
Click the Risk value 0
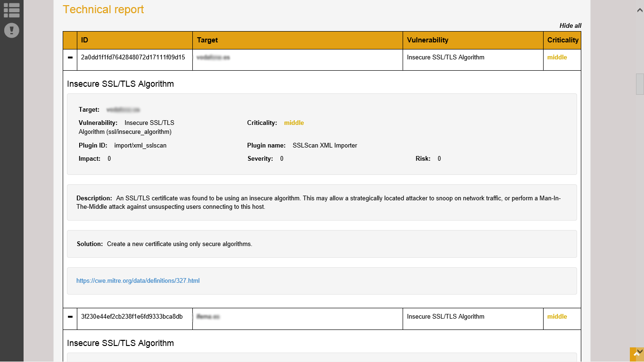(439, 159)
